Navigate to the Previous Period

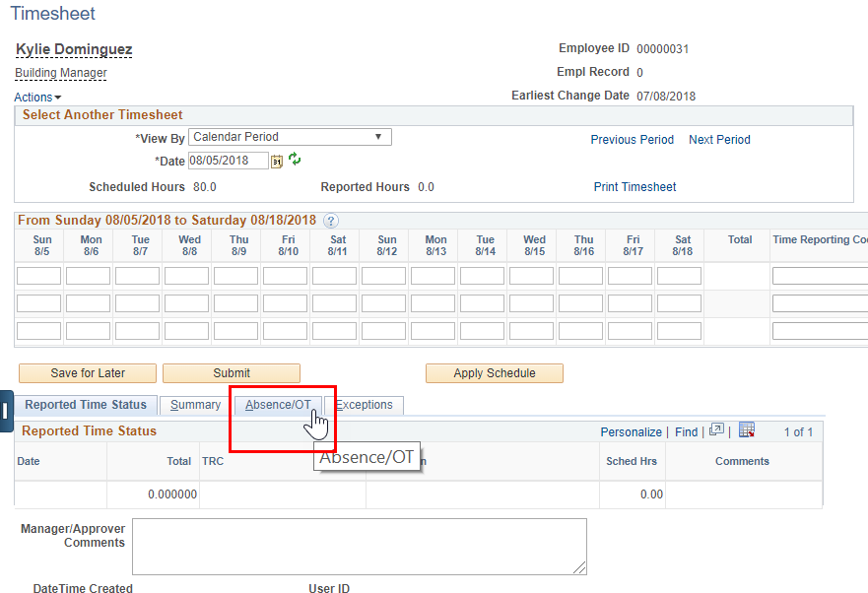tap(632, 140)
